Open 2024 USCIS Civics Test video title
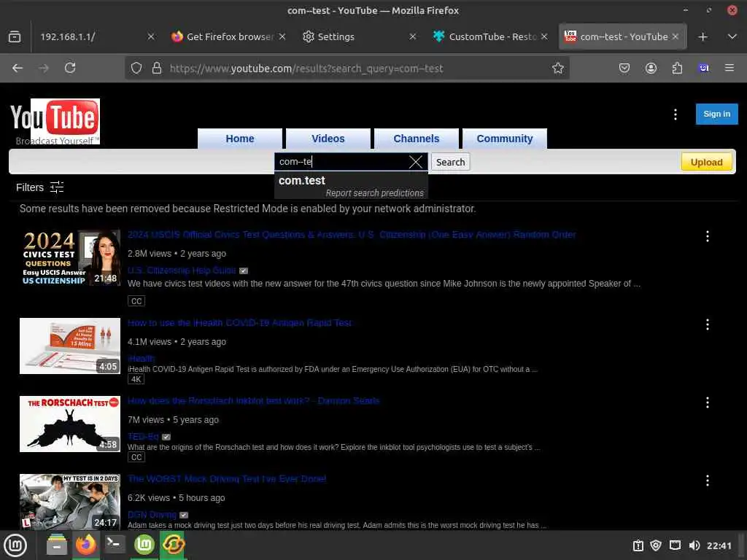This screenshot has width=747, height=560. (352, 234)
